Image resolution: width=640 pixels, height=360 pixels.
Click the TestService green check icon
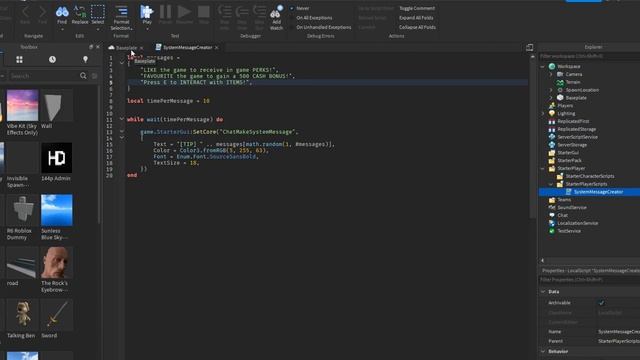pyautogui.click(x=552, y=231)
